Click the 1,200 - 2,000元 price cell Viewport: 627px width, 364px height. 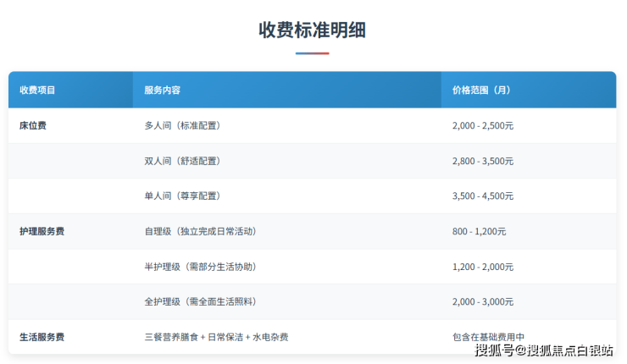(x=483, y=267)
